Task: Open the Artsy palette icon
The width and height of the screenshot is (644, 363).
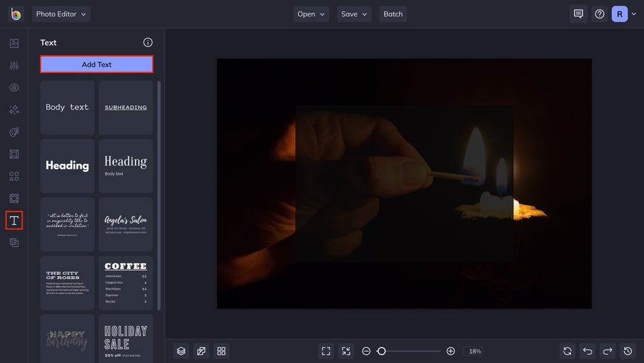Action: [14, 132]
